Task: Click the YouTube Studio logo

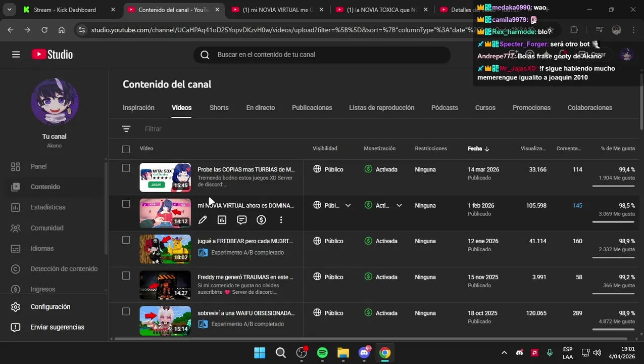Action: tap(52, 55)
